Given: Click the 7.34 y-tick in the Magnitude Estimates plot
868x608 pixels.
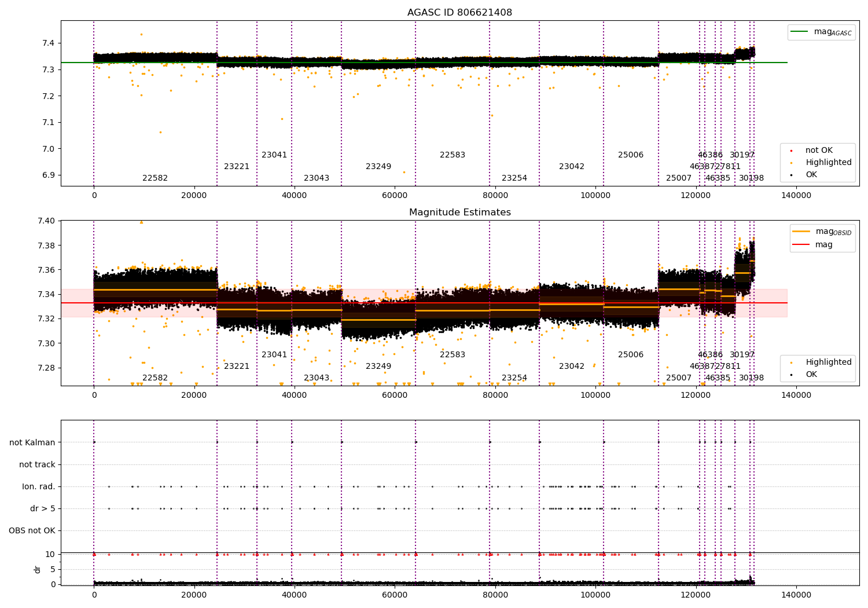Looking at the screenshot, I should click(x=46, y=295).
